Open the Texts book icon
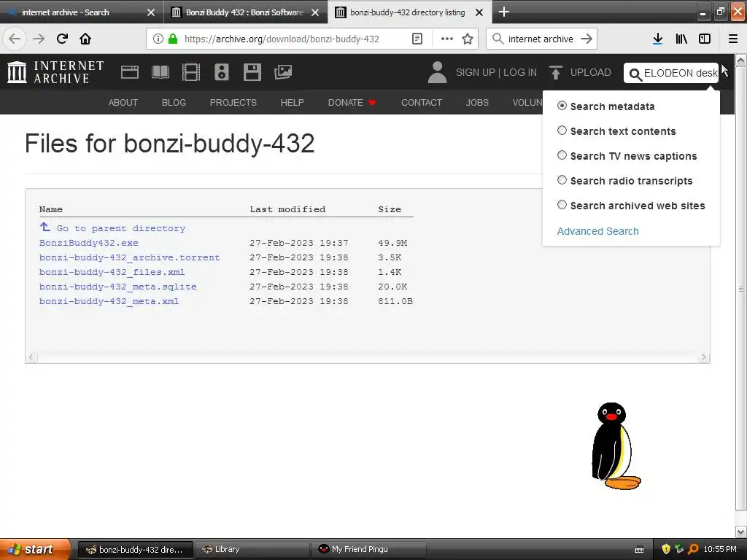 click(x=160, y=72)
